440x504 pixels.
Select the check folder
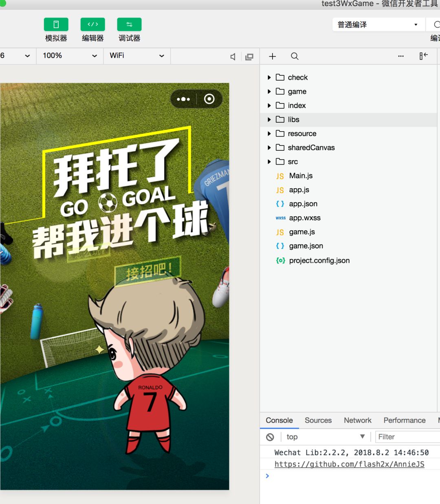pyautogui.click(x=348, y=77)
